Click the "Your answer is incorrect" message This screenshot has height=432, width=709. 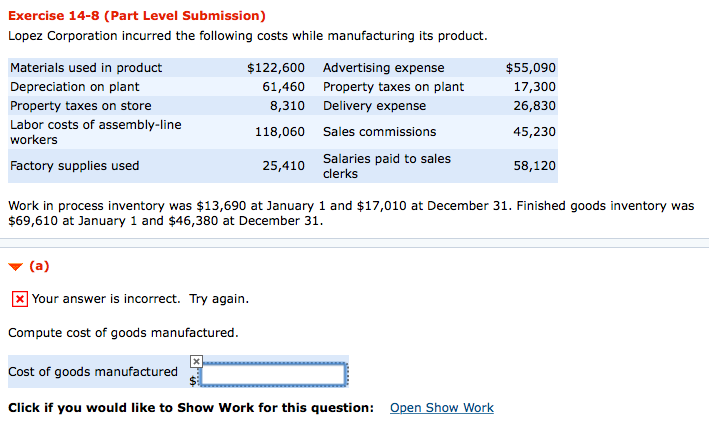(140, 299)
